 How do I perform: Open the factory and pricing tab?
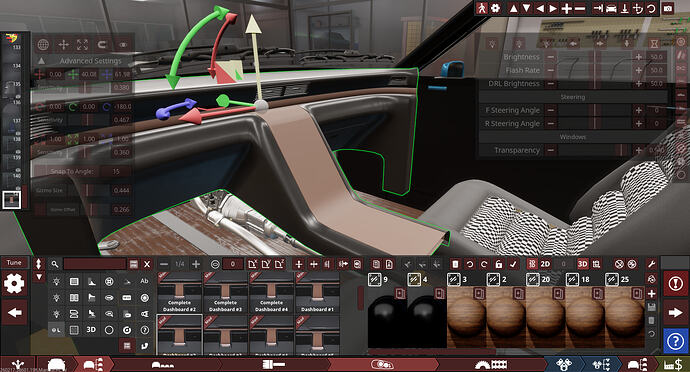673,365
